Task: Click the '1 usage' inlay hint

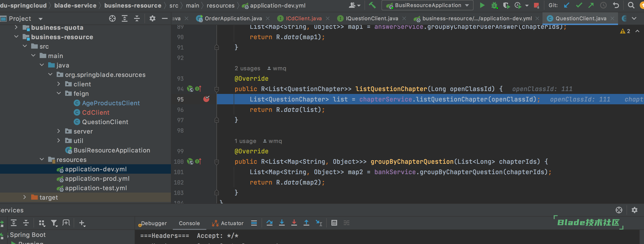Action: 245,141
